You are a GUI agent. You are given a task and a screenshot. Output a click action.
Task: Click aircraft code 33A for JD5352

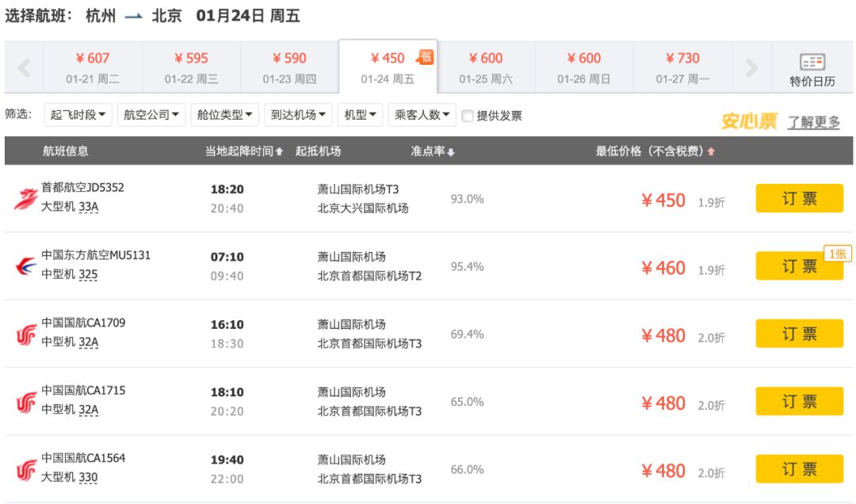(88, 207)
